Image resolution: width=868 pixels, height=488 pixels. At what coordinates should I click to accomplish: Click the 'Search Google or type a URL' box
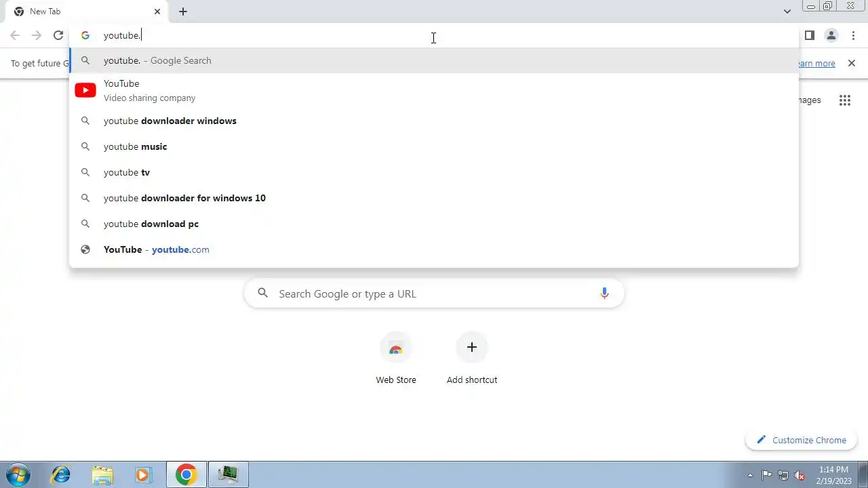click(434, 293)
